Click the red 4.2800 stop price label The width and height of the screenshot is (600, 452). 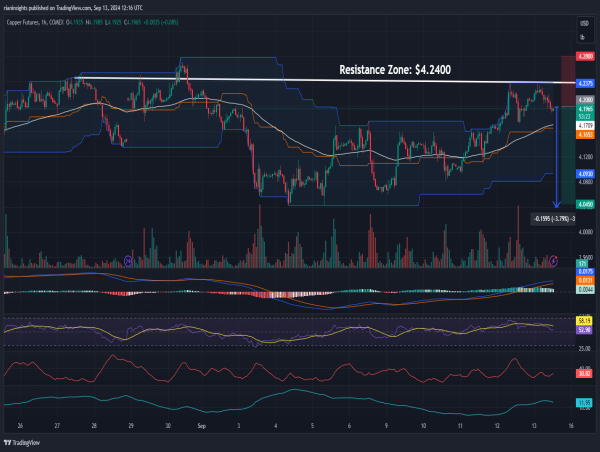click(x=585, y=57)
